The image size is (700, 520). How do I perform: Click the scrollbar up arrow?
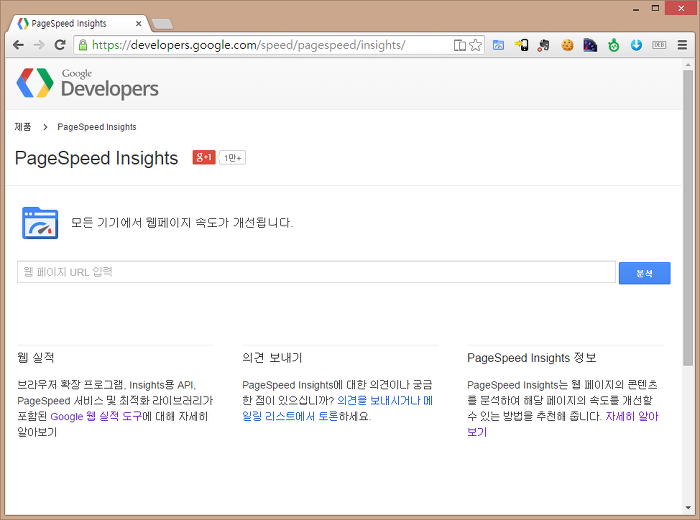(688, 65)
